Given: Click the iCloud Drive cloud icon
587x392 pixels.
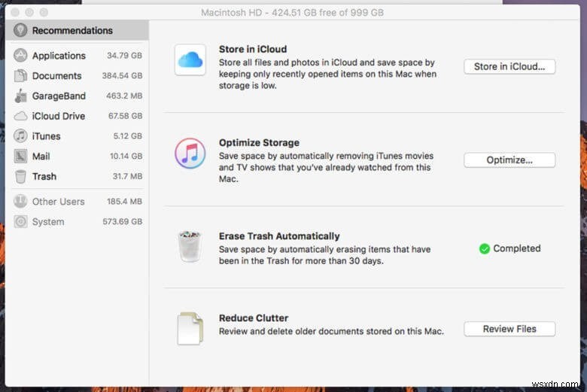Looking at the screenshot, I should click(20, 116).
